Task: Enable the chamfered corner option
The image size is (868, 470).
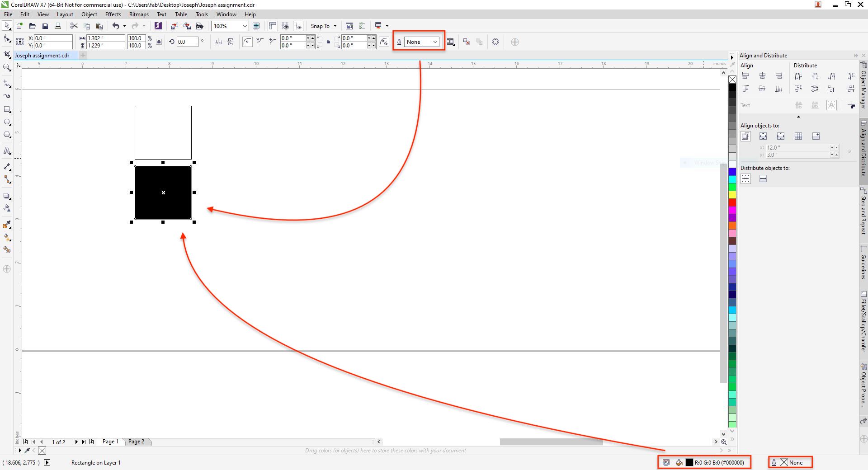Action: click(273, 42)
